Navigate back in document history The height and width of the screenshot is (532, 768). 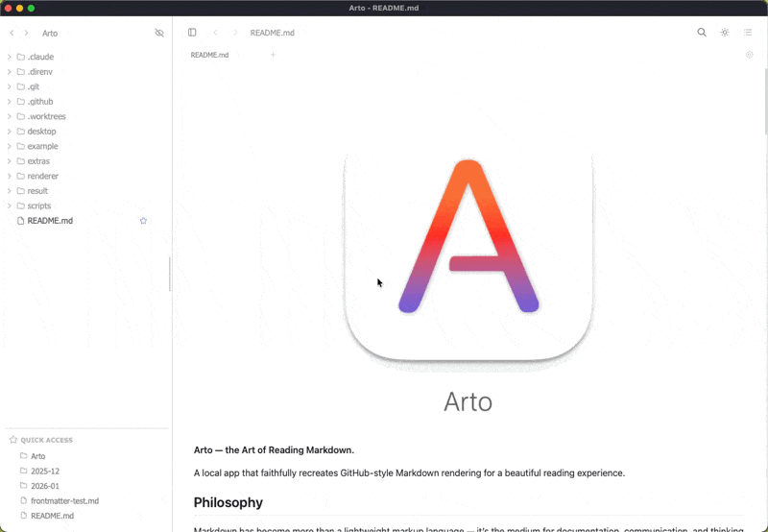(215, 33)
